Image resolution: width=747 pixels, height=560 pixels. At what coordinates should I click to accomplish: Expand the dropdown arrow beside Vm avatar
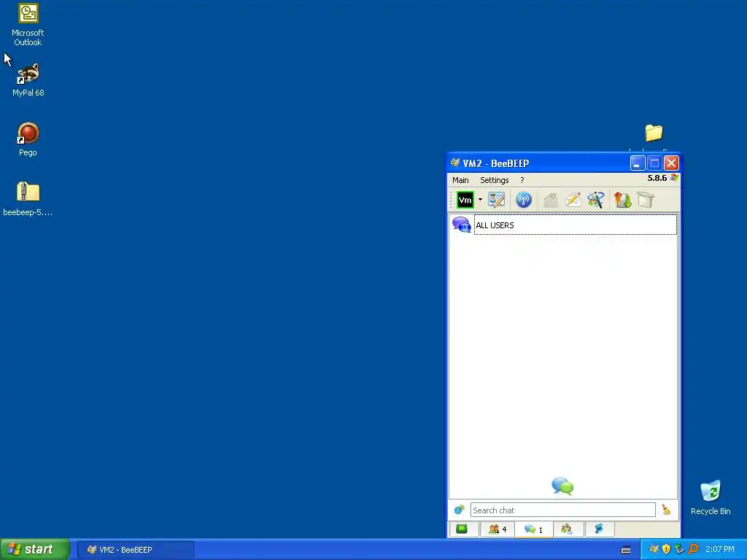[x=480, y=200]
